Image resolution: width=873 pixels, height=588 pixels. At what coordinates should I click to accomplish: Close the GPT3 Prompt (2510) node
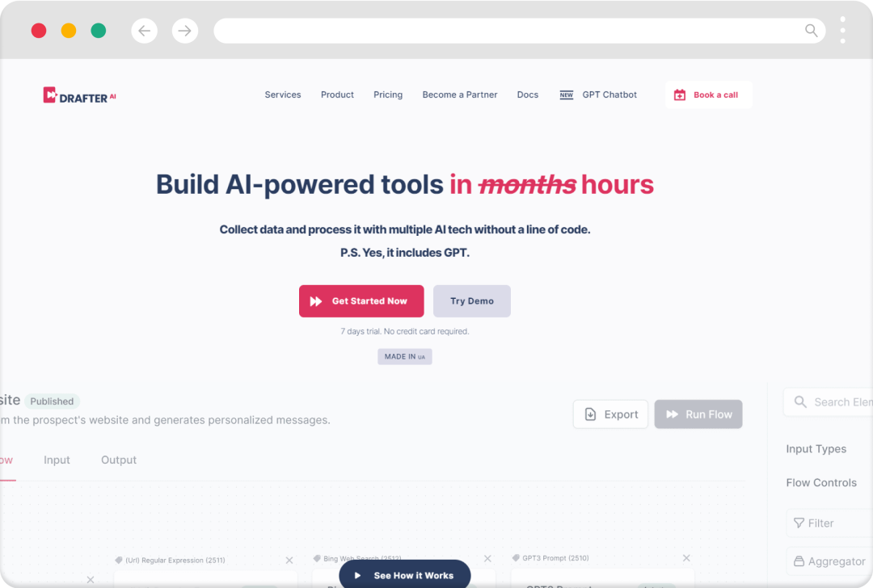[686, 558]
